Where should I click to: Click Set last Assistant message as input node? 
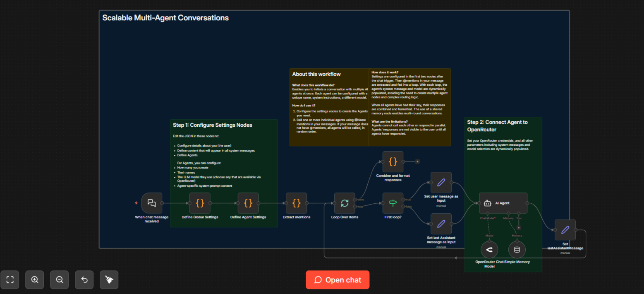tap(441, 224)
